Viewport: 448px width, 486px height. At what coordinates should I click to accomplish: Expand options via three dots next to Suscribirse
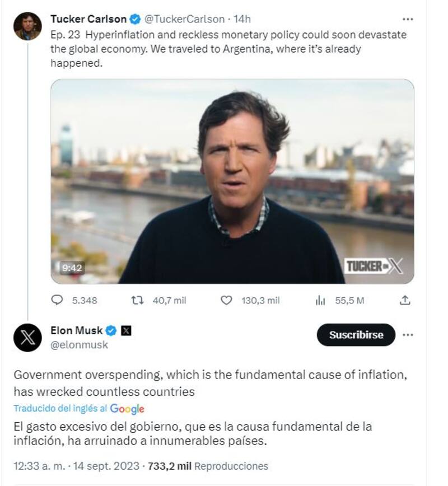(x=407, y=335)
